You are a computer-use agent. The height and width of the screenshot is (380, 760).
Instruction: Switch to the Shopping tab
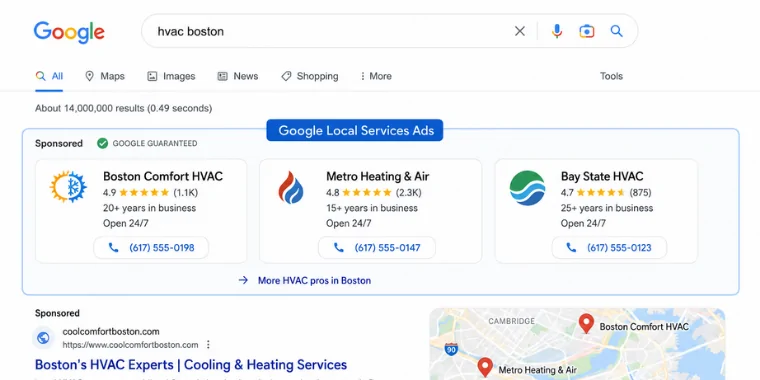click(x=310, y=76)
